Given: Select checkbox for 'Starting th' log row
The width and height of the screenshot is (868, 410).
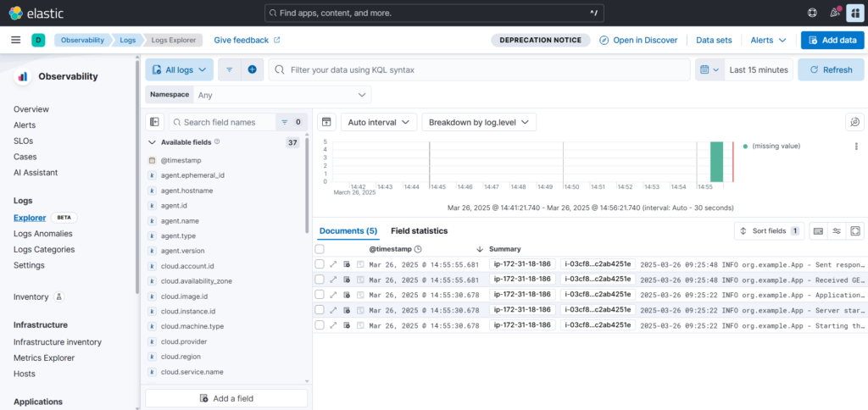Looking at the screenshot, I should point(320,325).
